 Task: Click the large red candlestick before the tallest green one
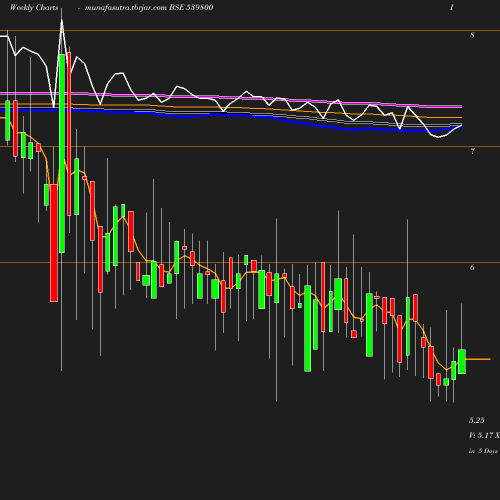(x=54, y=243)
